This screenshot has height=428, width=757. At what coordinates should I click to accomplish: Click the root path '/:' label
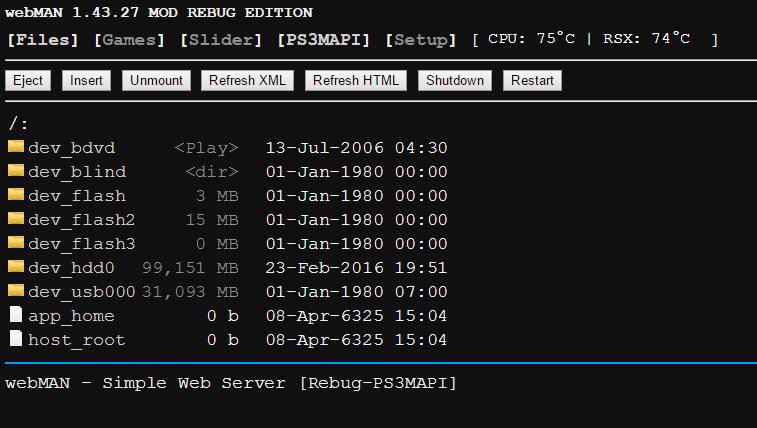[x=18, y=124]
